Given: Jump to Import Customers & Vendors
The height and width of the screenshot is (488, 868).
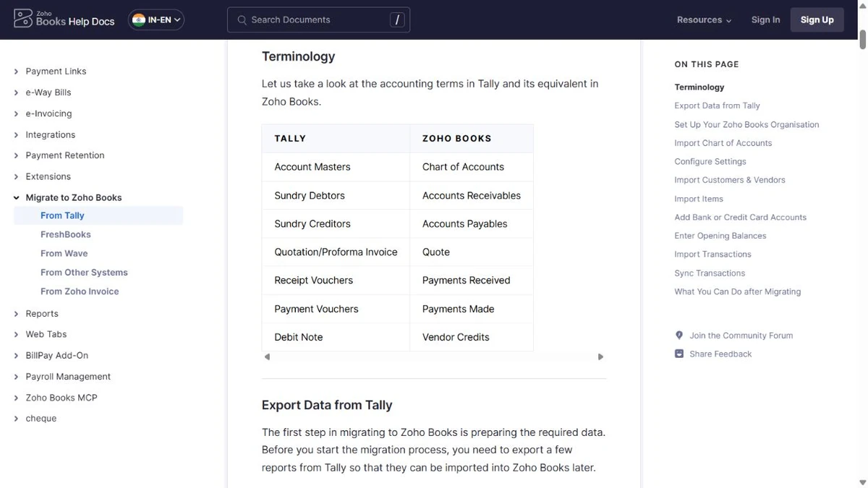Looking at the screenshot, I should 730,180.
